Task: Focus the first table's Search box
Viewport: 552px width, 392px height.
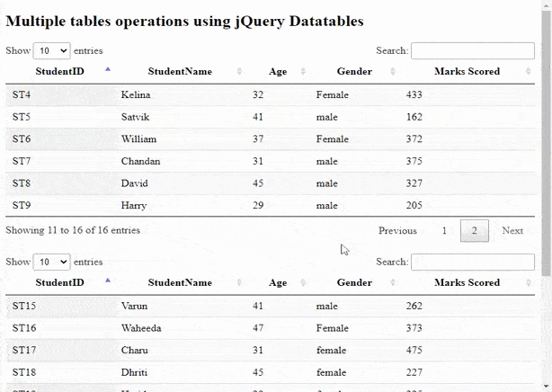Action: [x=472, y=51]
